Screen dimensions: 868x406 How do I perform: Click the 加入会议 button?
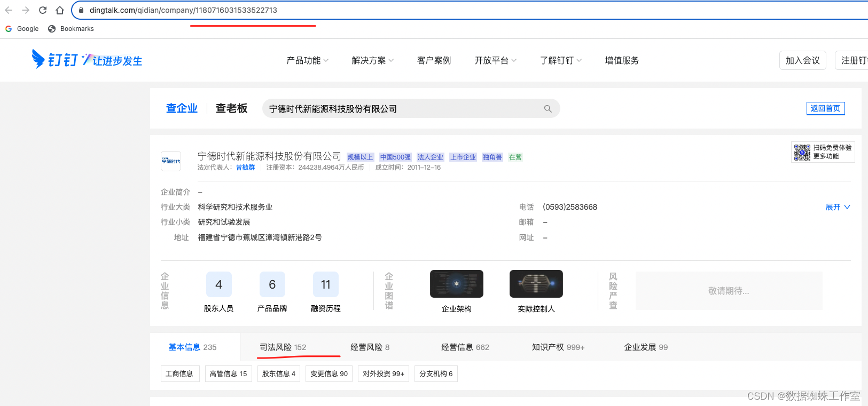pos(803,60)
